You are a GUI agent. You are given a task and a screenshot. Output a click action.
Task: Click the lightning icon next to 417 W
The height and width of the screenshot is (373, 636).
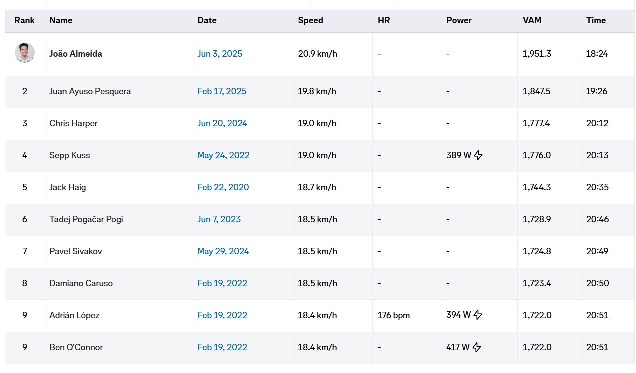click(477, 347)
